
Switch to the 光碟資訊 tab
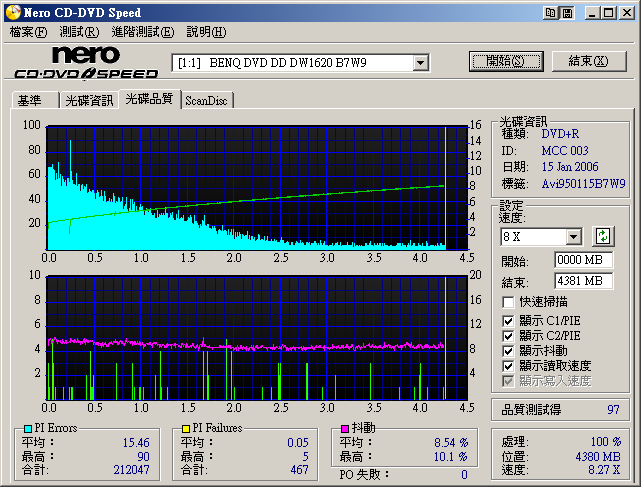pos(89,101)
